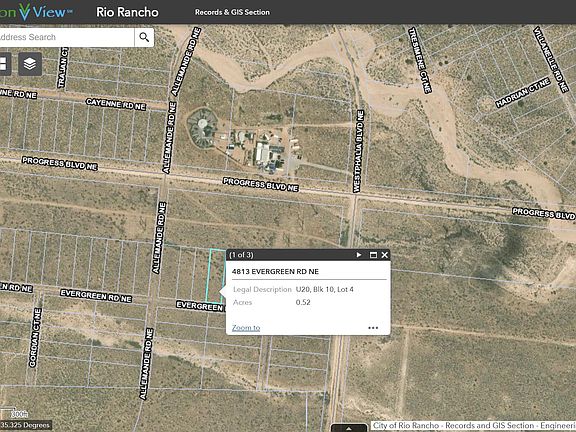Click the highlighted cyan parcel outline
The width and height of the screenshot is (576, 432).
(x=216, y=276)
